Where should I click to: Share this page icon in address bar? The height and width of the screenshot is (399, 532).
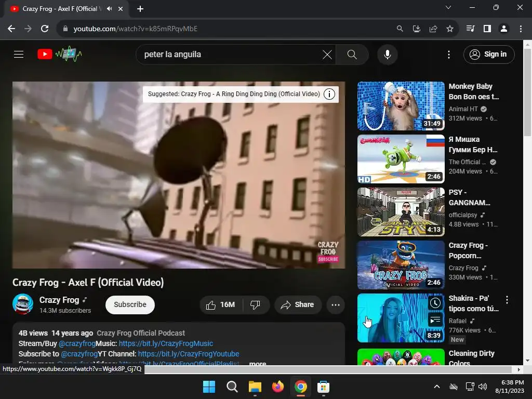click(x=433, y=29)
